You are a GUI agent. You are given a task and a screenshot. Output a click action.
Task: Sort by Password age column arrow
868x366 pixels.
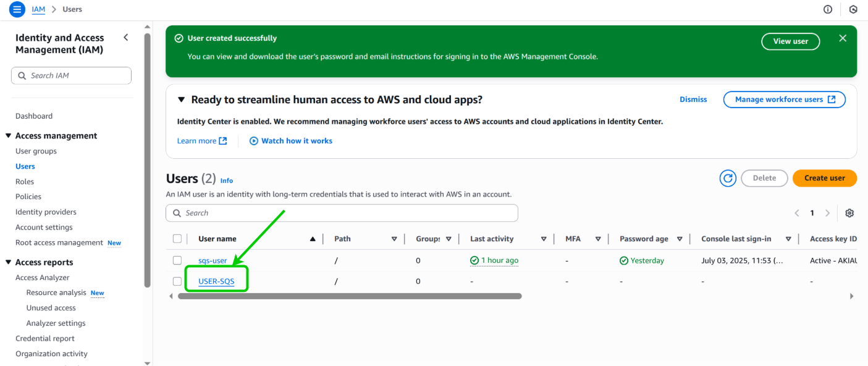[x=680, y=239]
